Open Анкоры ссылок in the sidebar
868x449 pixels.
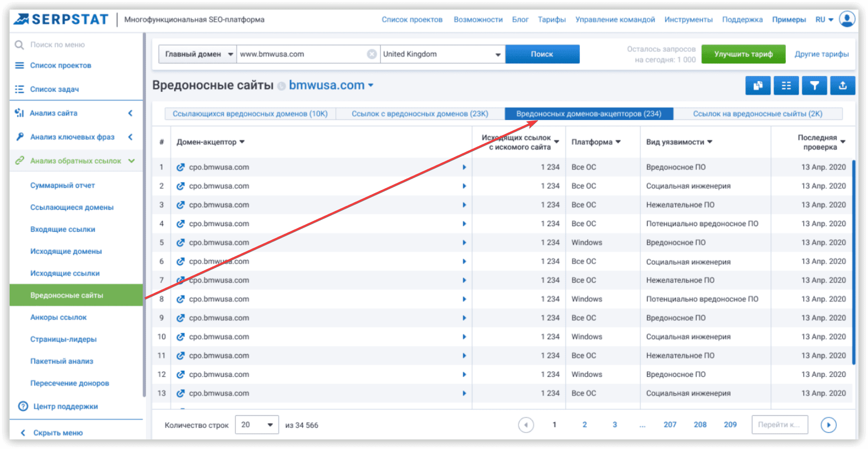point(58,317)
